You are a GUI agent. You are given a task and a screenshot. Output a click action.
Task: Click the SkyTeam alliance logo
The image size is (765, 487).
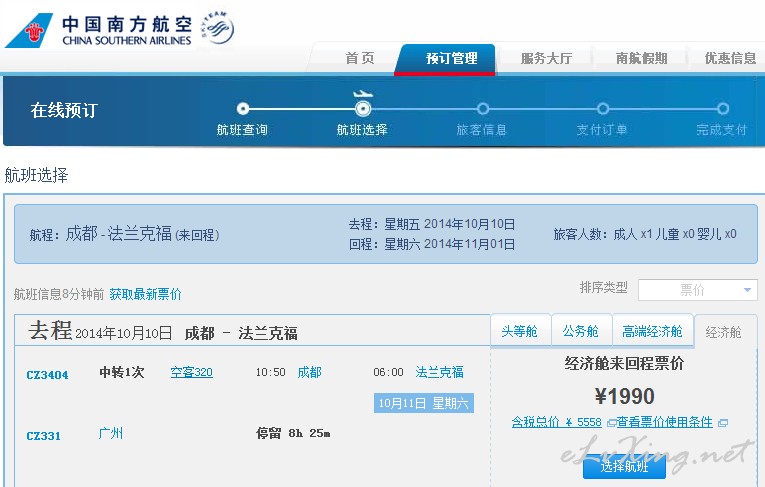pos(218,27)
